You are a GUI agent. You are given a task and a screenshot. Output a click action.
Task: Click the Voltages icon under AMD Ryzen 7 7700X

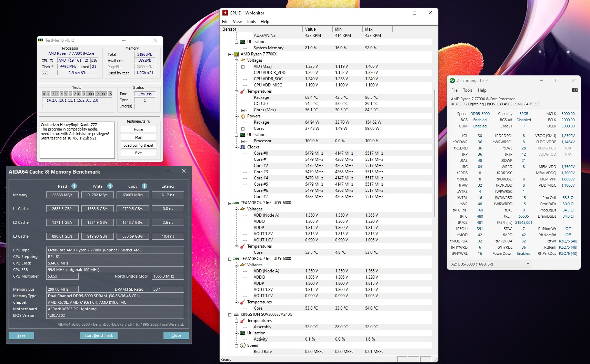[x=243, y=60]
